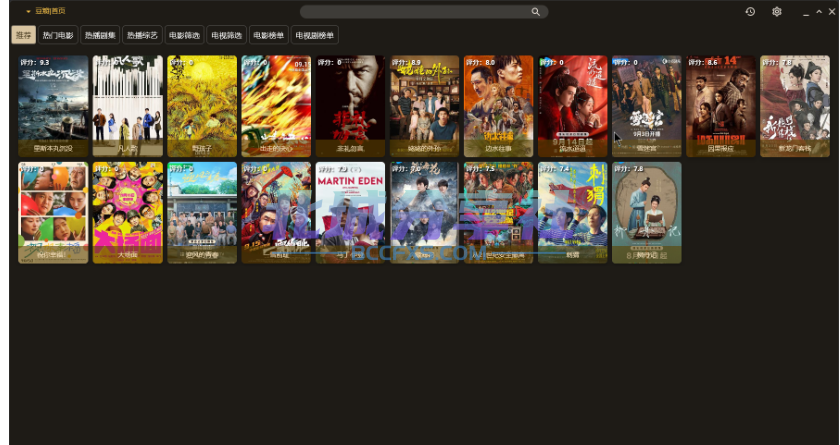Select the 雪迷宫 poster card
Image resolution: width=840 pixels, height=445 pixels.
647,106
